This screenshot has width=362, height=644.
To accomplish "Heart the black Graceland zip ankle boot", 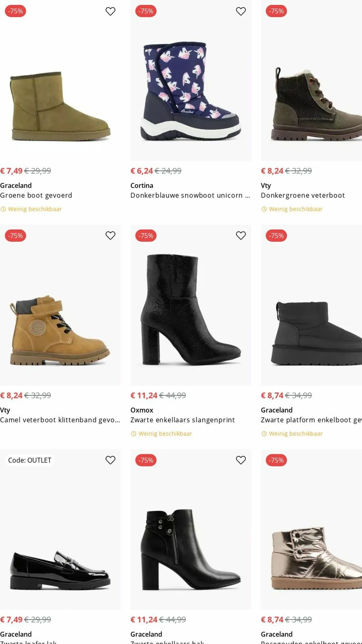I will 241,460.
